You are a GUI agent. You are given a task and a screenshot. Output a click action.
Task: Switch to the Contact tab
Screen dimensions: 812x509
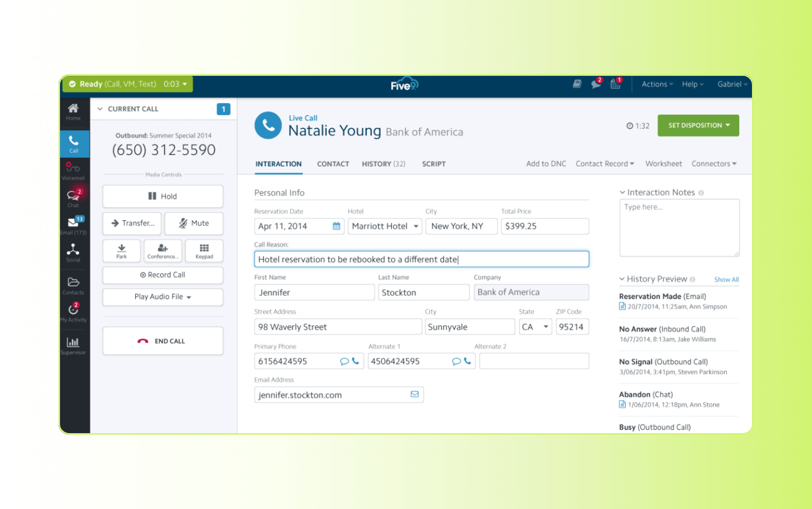point(333,164)
